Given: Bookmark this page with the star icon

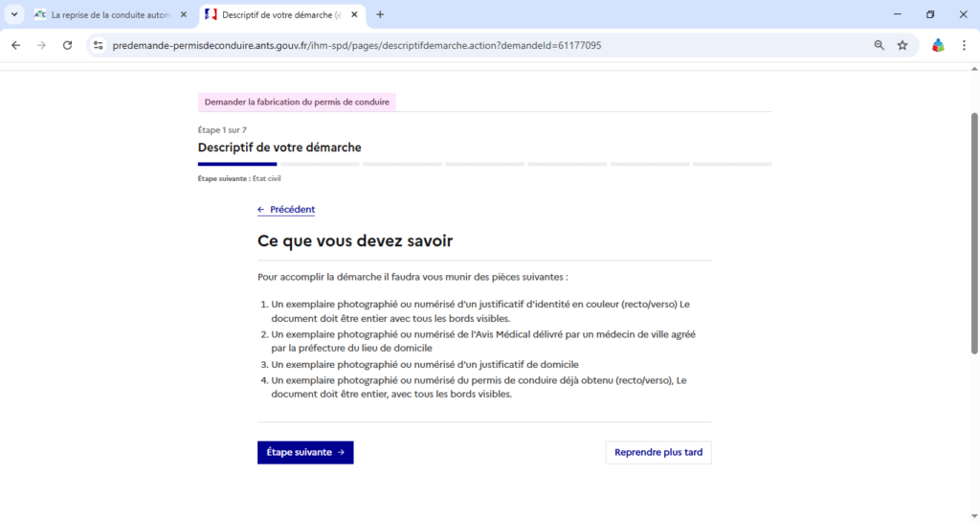Looking at the screenshot, I should [902, 45].
